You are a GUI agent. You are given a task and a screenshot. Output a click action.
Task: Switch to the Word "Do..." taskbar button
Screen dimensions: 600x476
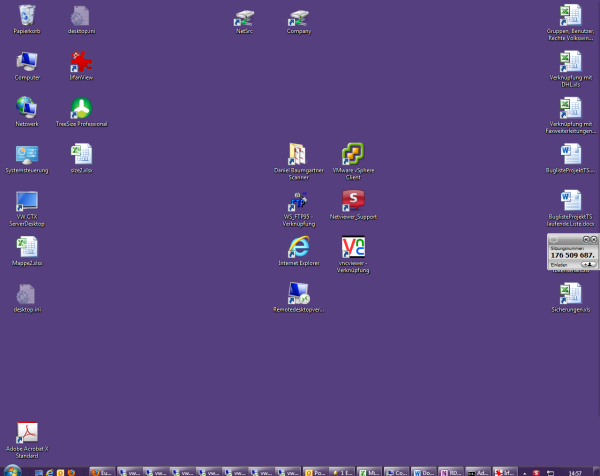(x=423, y=472)
